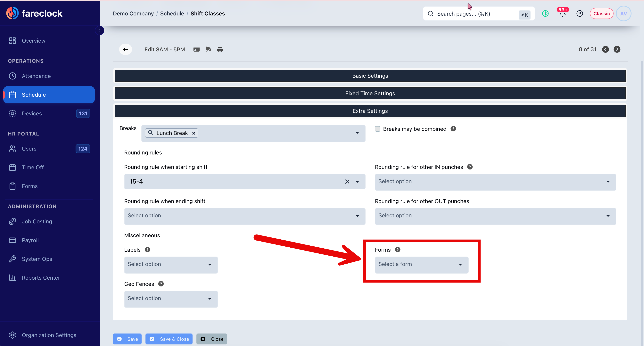Click the Save & Close button
Image resolution: width=644 pixels, height=346 pixels.
pyautogui.click(x=169, y=339)
